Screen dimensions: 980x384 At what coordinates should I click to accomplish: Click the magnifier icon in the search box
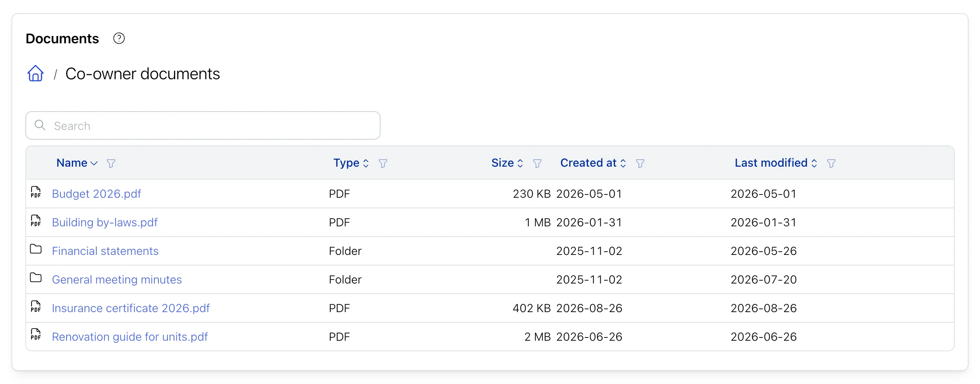pos(40,125)
